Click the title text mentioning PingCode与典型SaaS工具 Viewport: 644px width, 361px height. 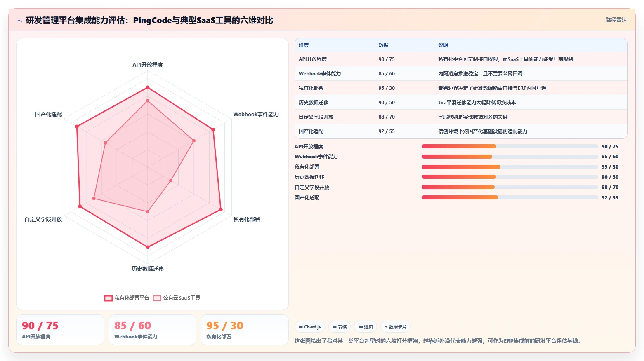click(x=149, y=20)
